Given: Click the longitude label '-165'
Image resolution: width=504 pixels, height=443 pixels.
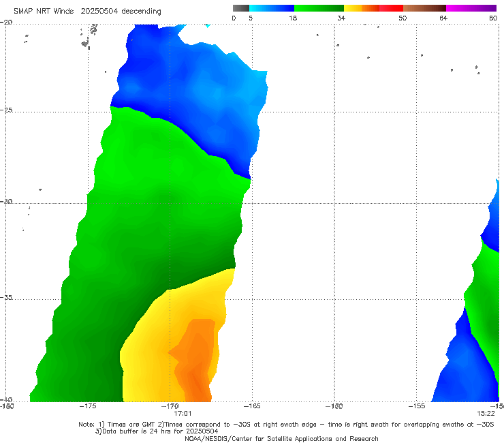Looking at the screenshot, I should click(252, 406).
